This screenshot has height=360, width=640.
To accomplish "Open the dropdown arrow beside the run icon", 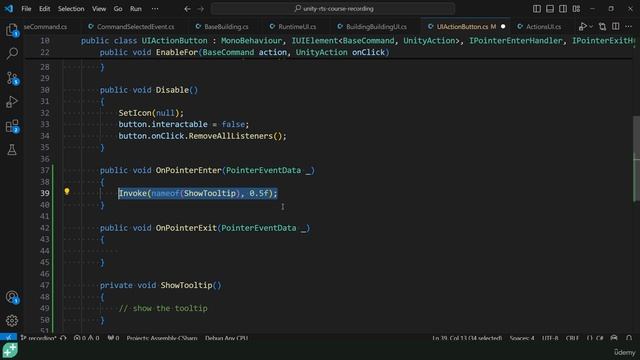I will (591, 27).
